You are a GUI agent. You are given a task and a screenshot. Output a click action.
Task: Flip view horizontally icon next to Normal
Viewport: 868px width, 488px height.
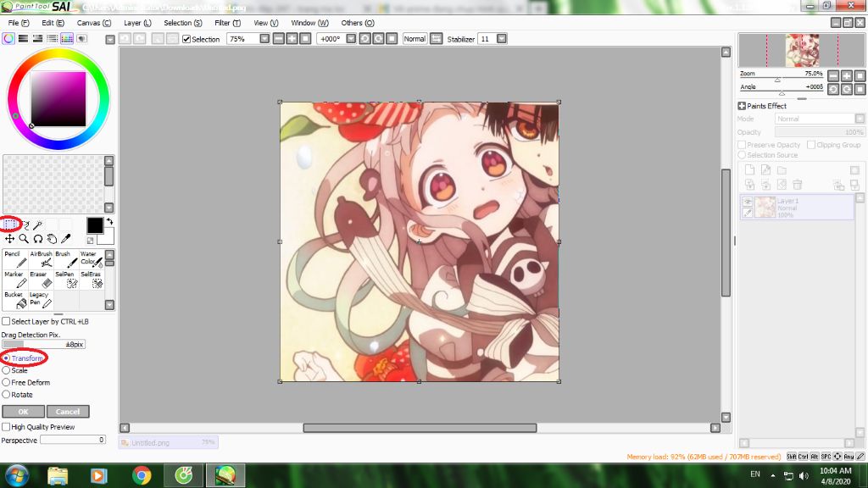pyautogui.click(x=437, y=39)
